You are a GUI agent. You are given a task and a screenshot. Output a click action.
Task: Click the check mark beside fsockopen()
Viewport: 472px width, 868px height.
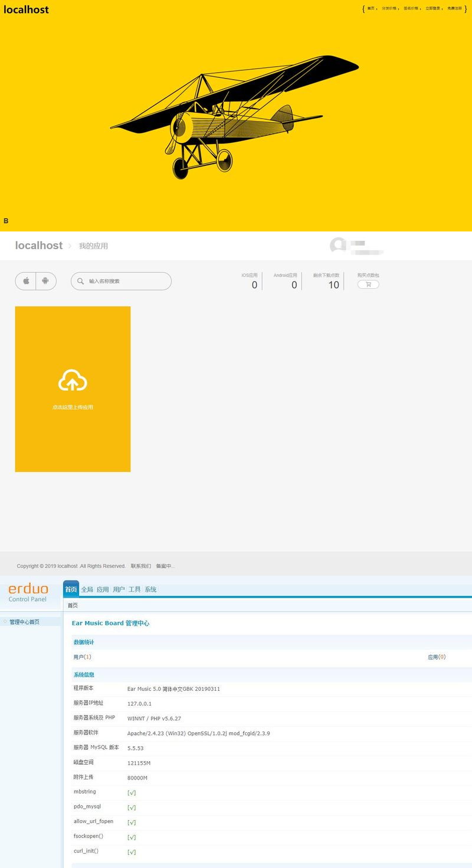coord(132,837)
